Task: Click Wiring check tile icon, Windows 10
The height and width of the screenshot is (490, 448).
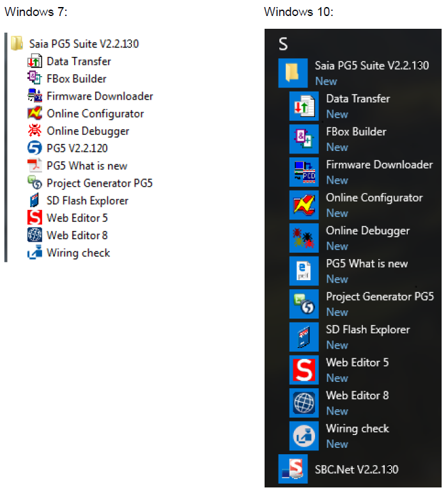Action: tap(304, 436)
